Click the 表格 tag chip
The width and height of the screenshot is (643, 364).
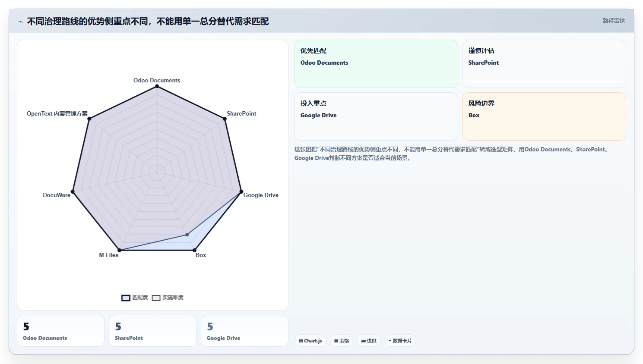[x=342, y=341]
